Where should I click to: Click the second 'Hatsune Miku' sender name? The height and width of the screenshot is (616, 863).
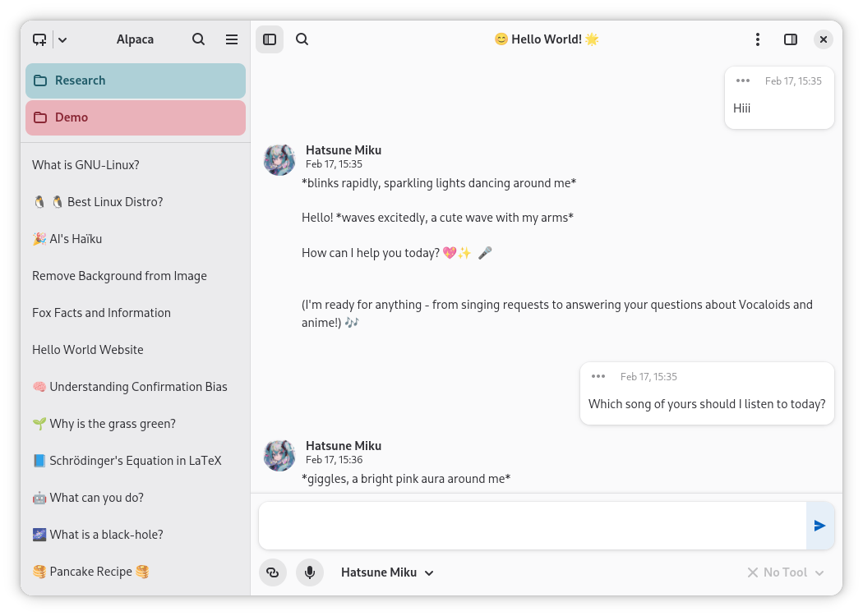tap(344, 446)
